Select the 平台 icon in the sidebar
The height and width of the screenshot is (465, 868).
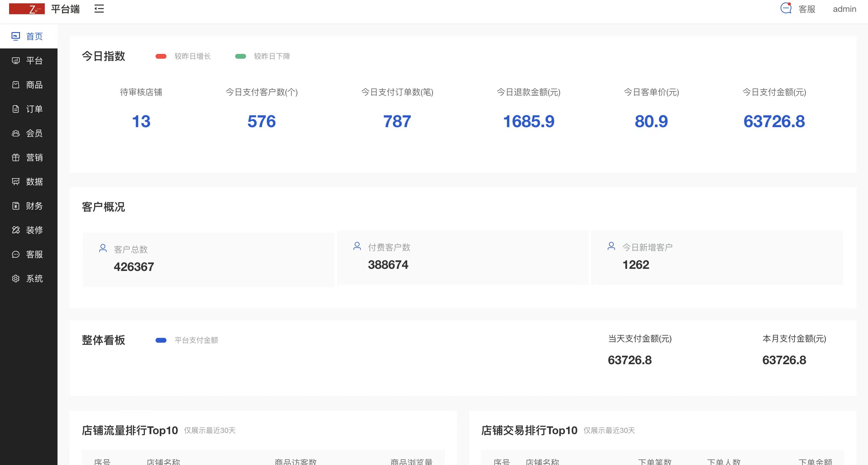tap(16, 61)
